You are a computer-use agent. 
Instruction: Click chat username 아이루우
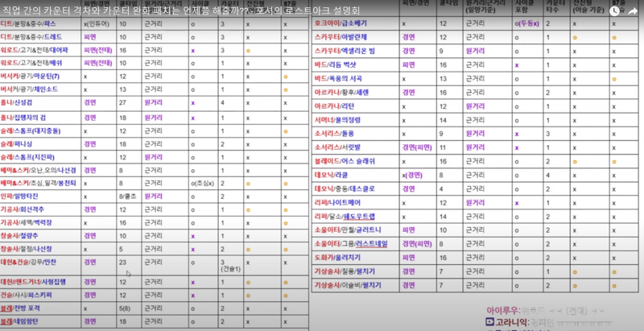503,311
